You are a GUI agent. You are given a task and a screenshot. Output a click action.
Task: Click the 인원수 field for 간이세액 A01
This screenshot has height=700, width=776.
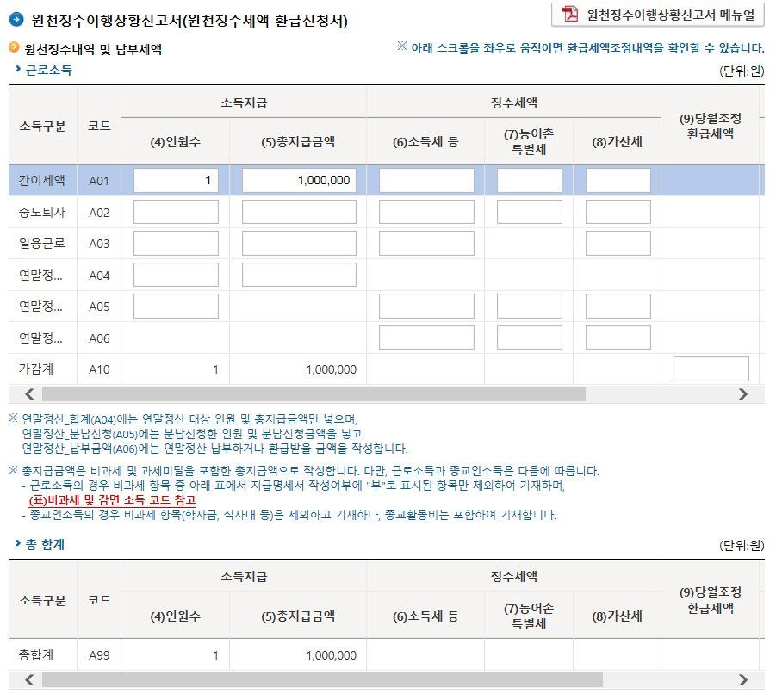(x=176, y=180)
